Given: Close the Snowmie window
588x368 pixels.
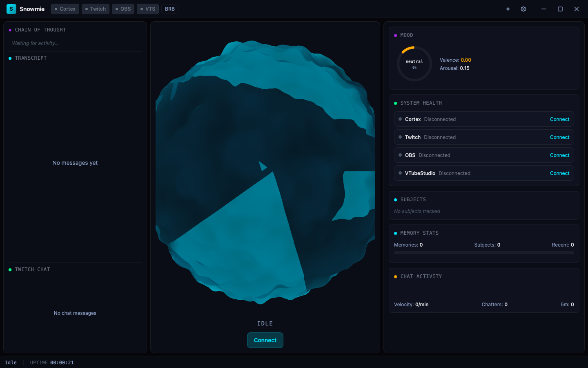Looking at the screenshot, I should (577, 9).
